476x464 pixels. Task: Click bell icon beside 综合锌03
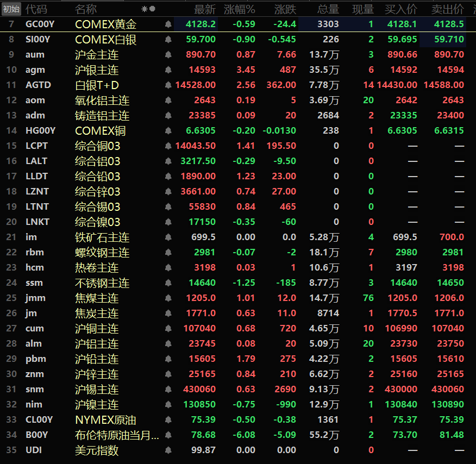point(168,191)
